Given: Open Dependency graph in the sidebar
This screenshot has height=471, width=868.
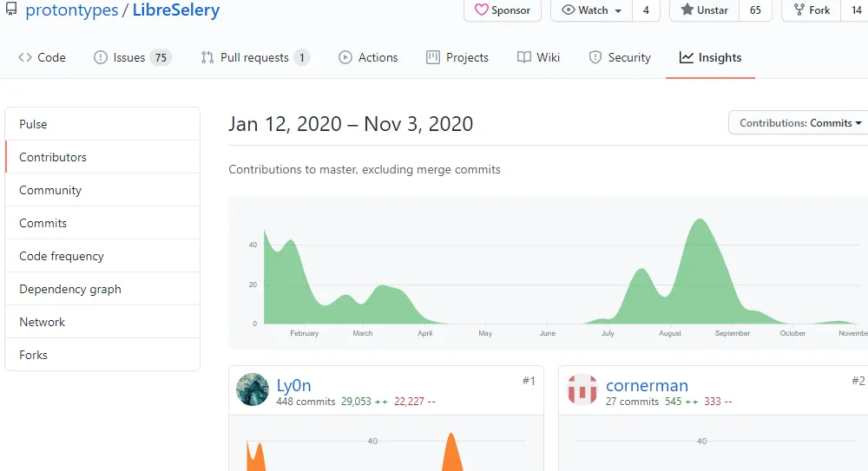Looking at the screenshot, I should (102, 289).
